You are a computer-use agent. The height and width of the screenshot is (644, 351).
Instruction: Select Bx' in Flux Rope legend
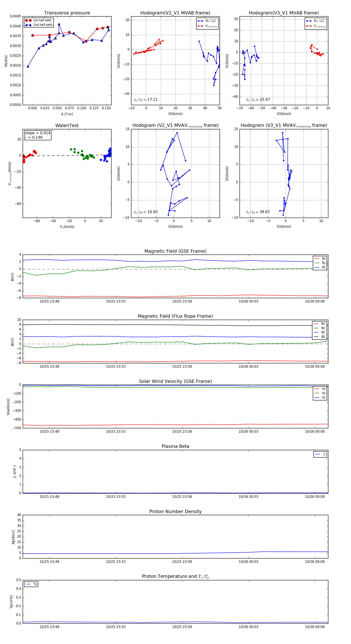320,324
